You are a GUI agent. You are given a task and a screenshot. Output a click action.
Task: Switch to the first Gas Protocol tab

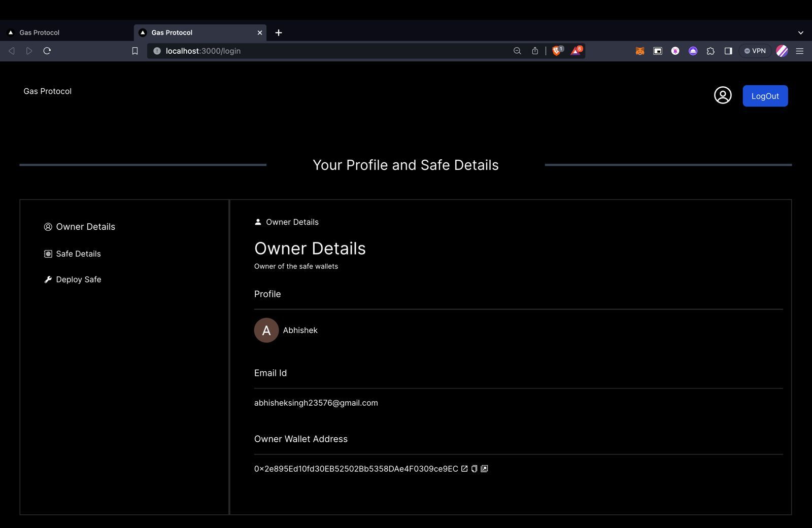[66, 32]
